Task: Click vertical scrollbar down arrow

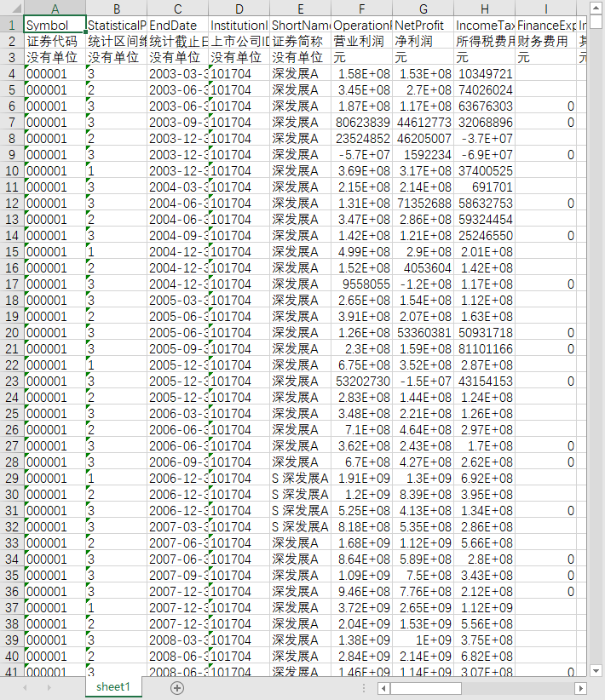Action: 596,670
